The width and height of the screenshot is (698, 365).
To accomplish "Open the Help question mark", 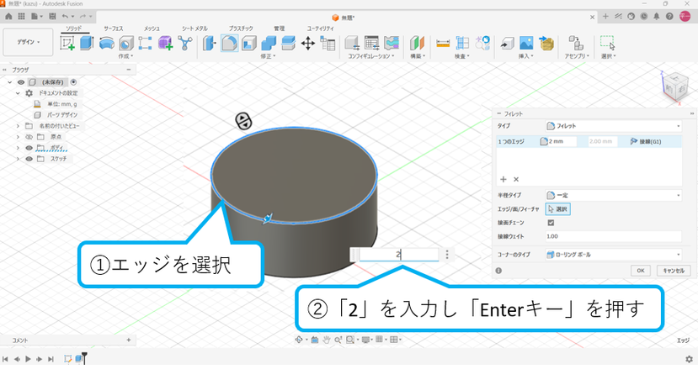I will pos(669,16).
